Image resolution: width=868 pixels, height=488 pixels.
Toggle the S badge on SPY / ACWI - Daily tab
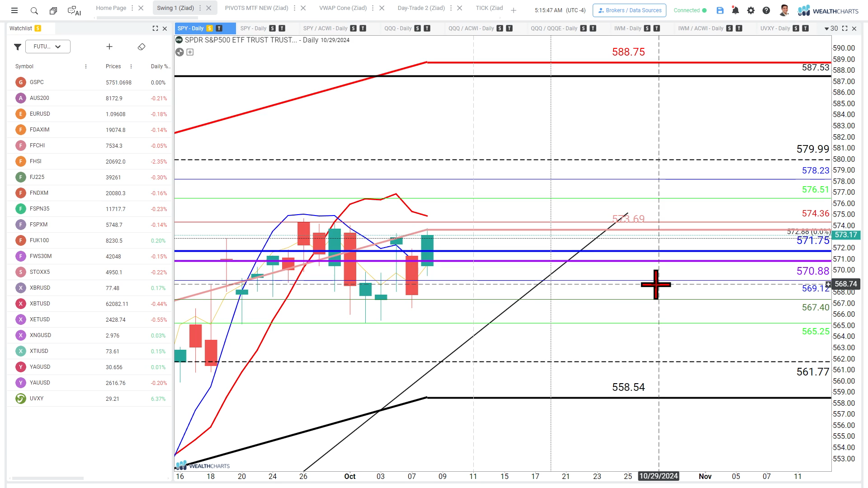click(354, 28)
